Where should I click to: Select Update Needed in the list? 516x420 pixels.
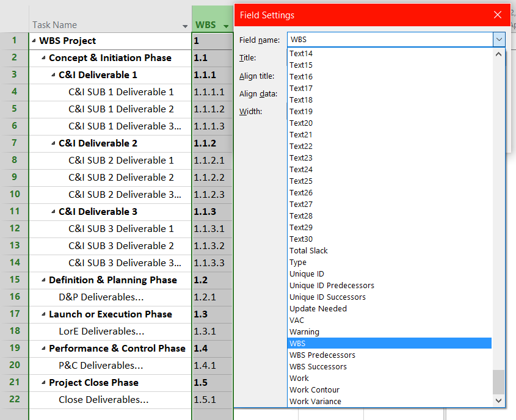(x=390, y=308)
